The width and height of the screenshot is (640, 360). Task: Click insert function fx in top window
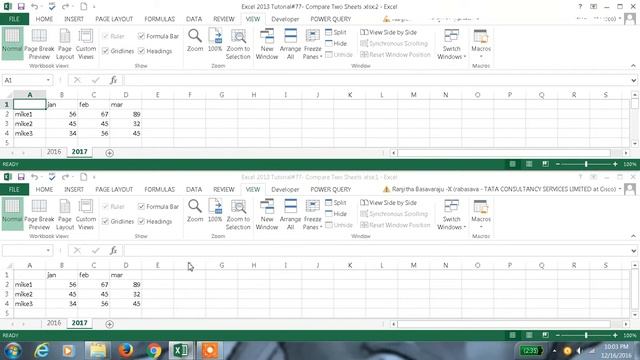click(113, 80)
